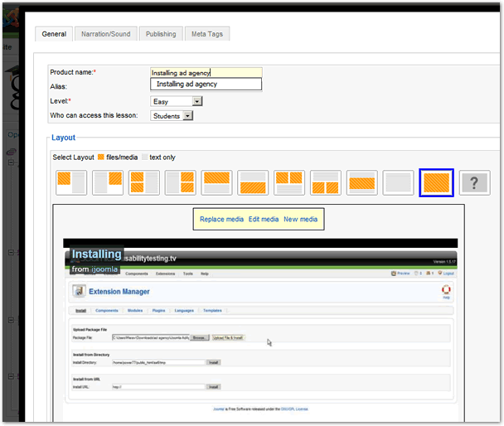Click the Upload File & Install button
Screen dimensions: 504x426
[228, 337]
